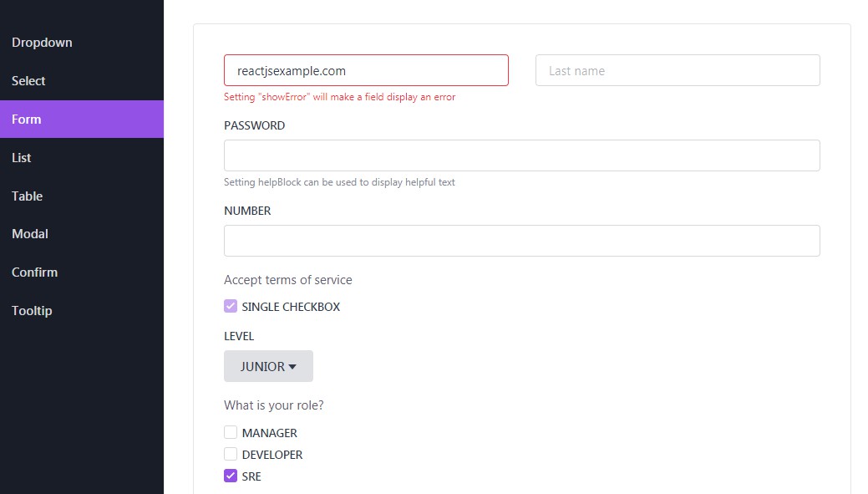This screenshot has height=494, width=868.
Task: Click the field containing reactjsexample.com
Action: click(366, 71)
